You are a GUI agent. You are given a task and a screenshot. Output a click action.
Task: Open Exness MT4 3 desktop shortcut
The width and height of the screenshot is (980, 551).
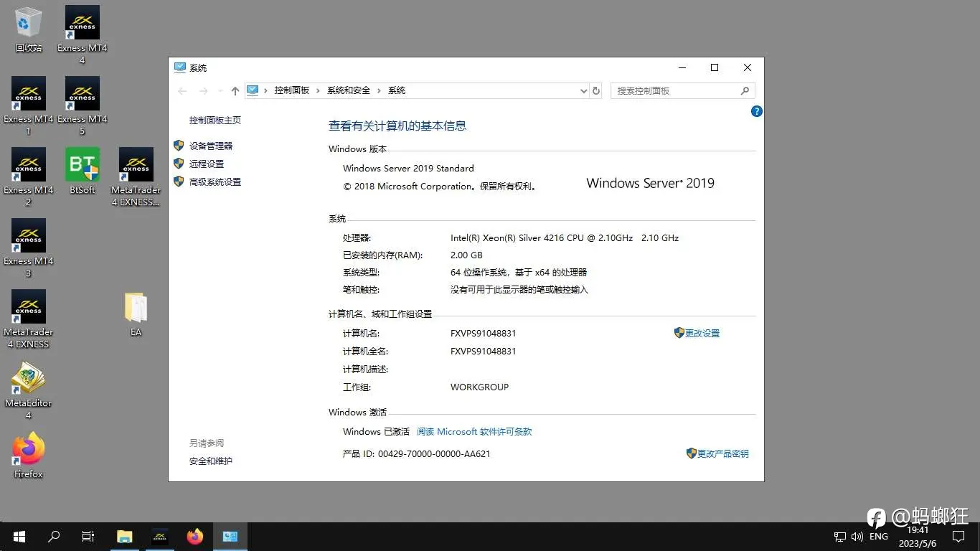pos(29,248)
